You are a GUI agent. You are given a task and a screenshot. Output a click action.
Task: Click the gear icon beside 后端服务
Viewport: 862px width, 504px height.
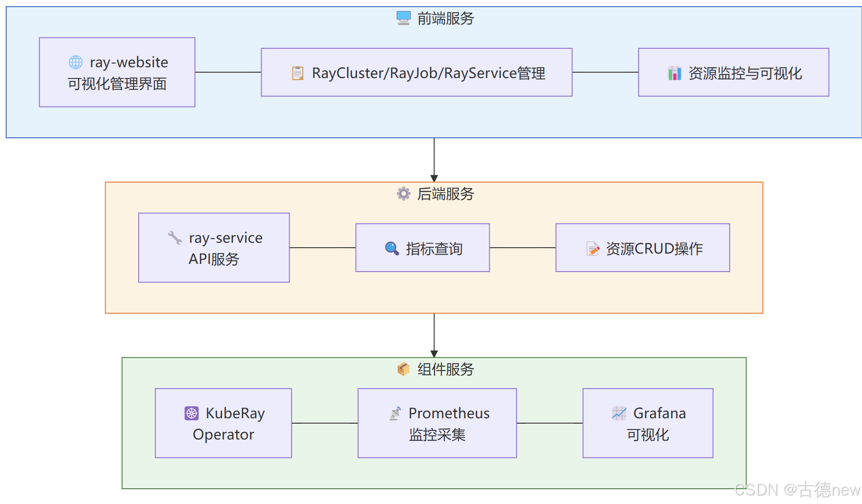pos(403,194)
